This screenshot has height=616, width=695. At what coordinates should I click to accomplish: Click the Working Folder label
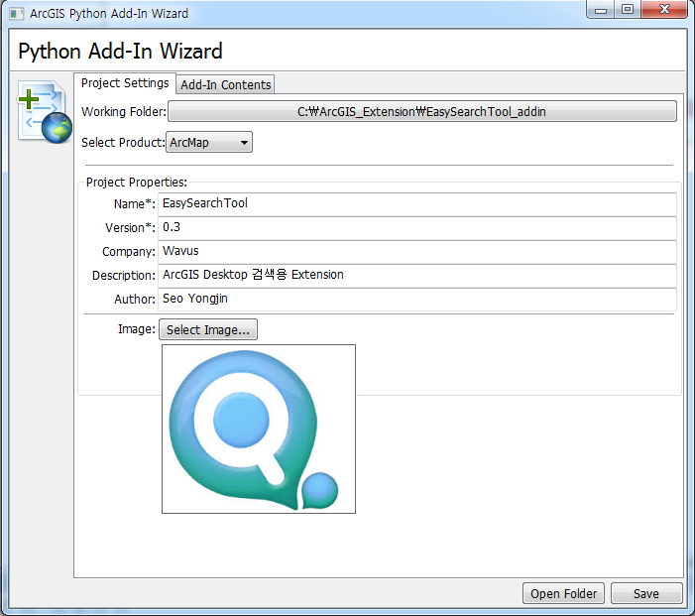(x=124, y=112)
